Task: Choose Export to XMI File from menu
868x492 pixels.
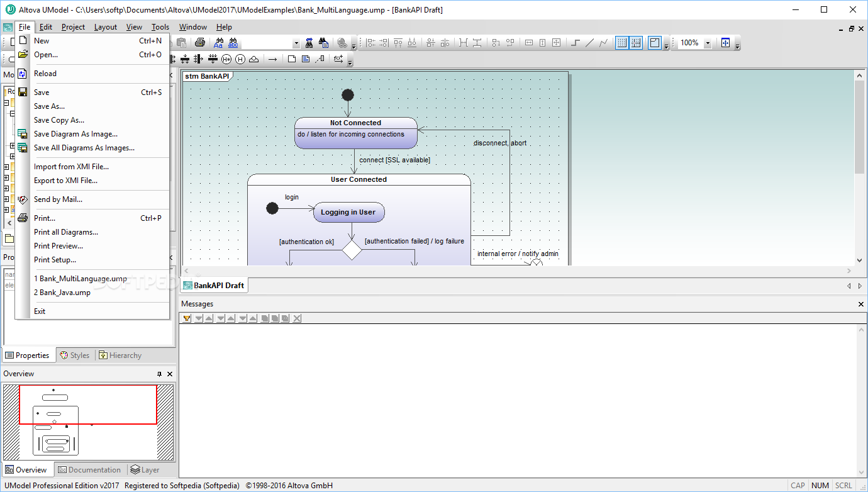Action: [65, 181]
